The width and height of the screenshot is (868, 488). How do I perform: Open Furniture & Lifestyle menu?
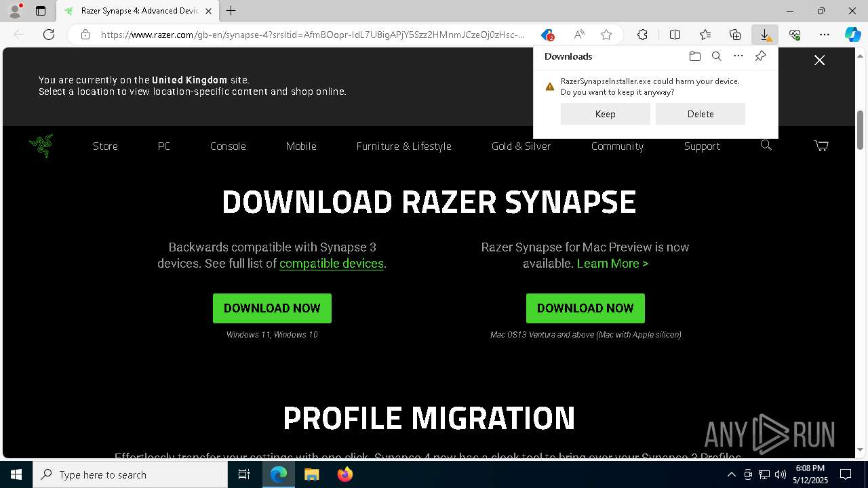pyautogui.click(x=403, y=146)
